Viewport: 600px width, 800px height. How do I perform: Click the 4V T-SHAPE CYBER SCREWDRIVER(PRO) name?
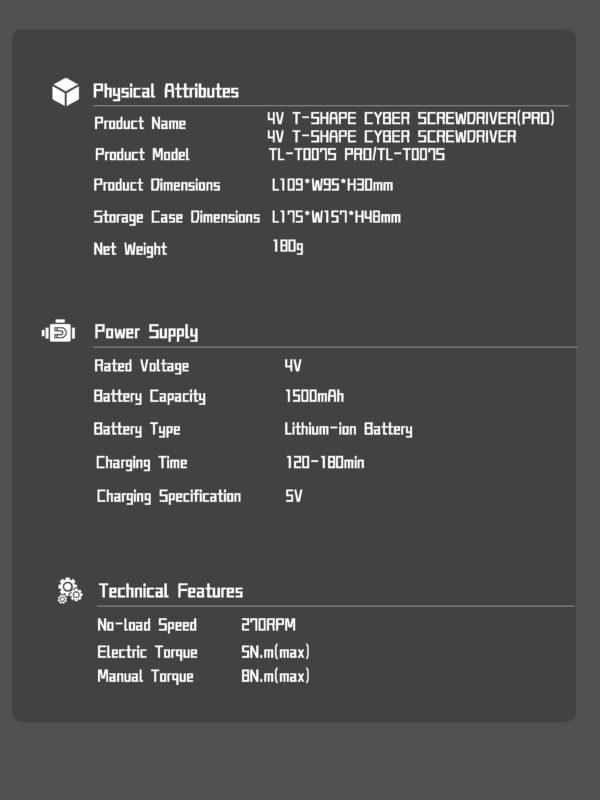(x=410, y=119)
